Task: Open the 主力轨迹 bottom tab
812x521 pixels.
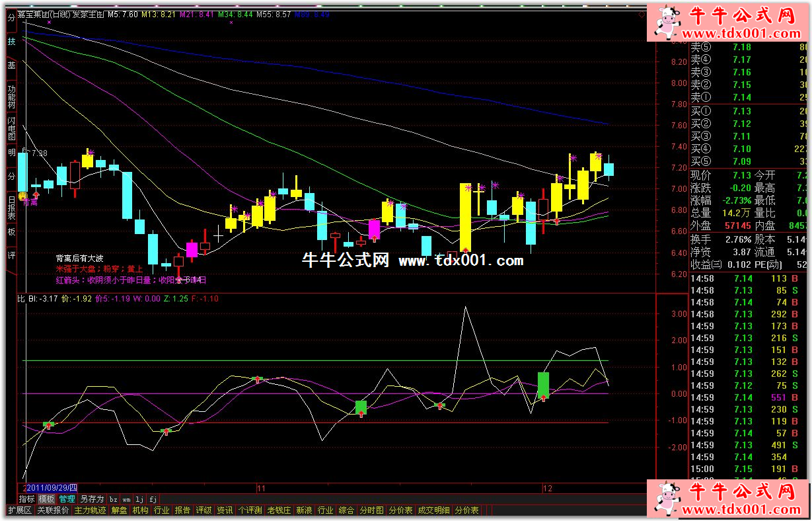Action: [x=90, y=510]
